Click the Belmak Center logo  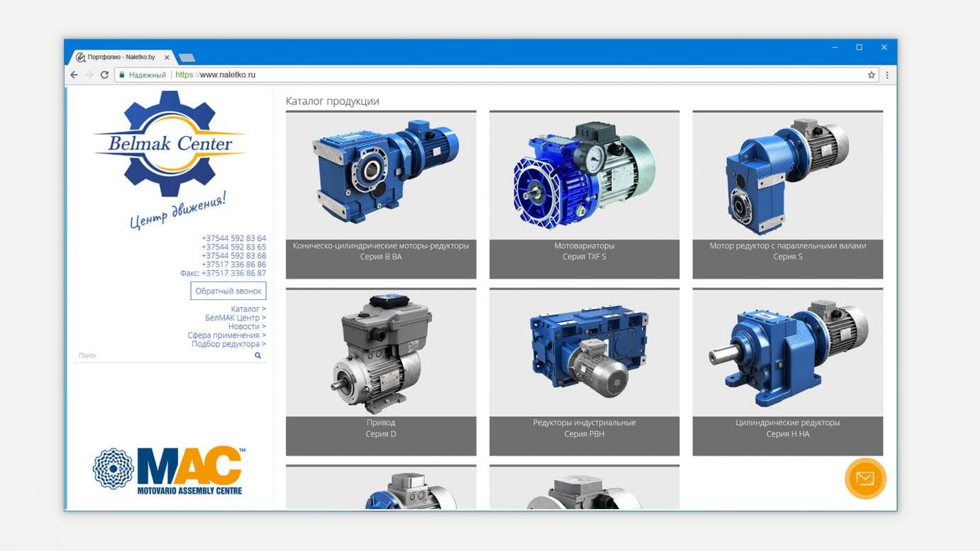169,144
